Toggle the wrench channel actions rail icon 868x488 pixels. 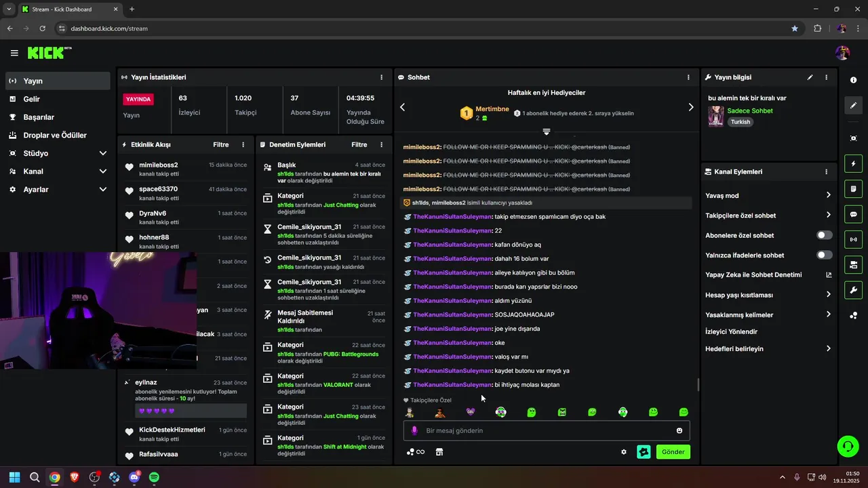pos(853,290)
